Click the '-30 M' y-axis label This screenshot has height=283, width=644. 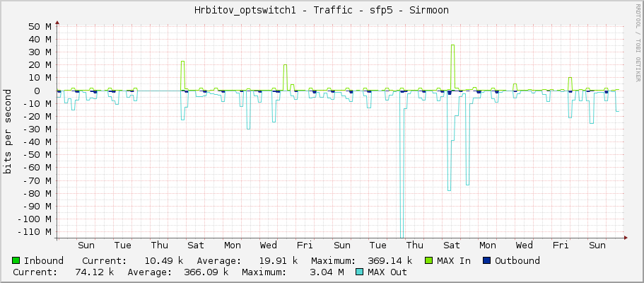tap(37, 129)
